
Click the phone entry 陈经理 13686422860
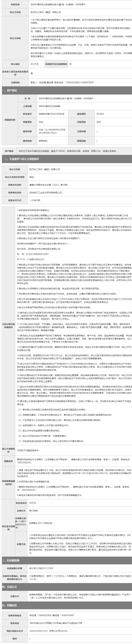click(40, 615)
